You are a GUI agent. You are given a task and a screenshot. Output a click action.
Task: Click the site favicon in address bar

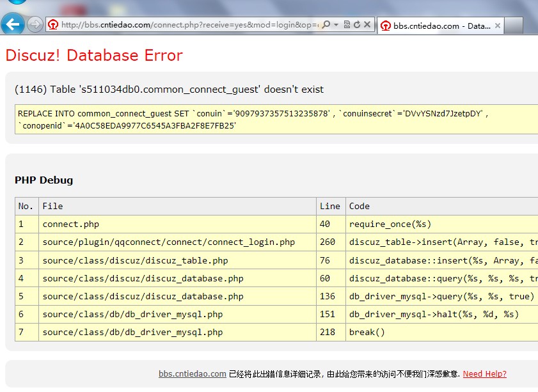53,25
